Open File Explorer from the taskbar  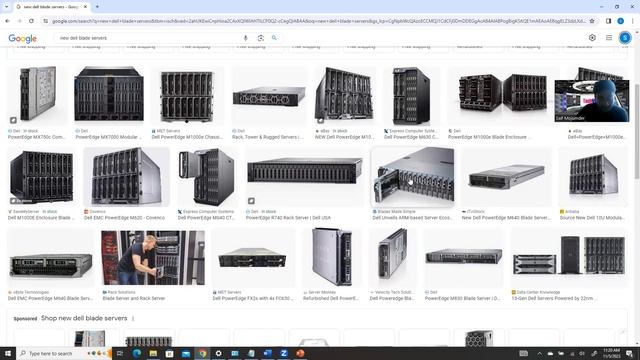pyautogui.click(x=153, y=353)
